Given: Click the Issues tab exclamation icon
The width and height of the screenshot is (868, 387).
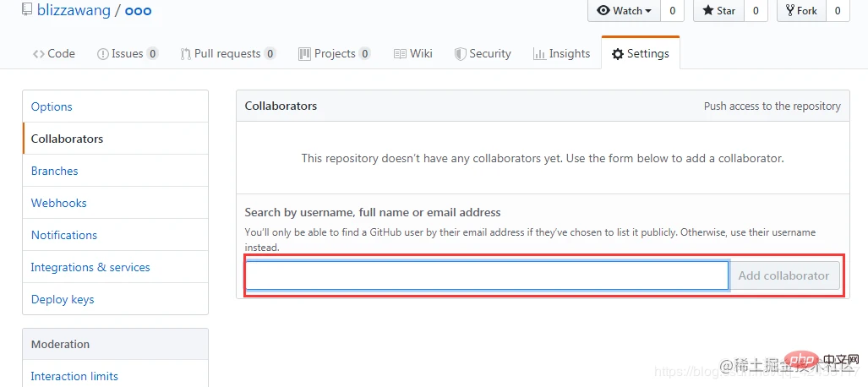Looking at the screenshot, I should (x=103, y=53).
